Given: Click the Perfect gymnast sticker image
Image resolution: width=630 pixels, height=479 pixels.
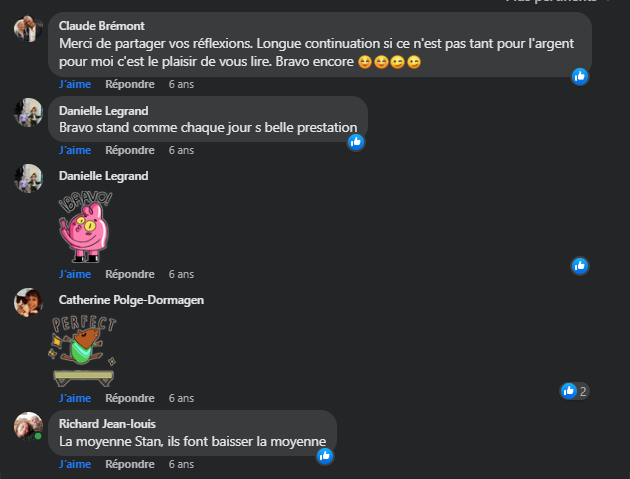Looking at the screenshot, I should tap(84, 351).
